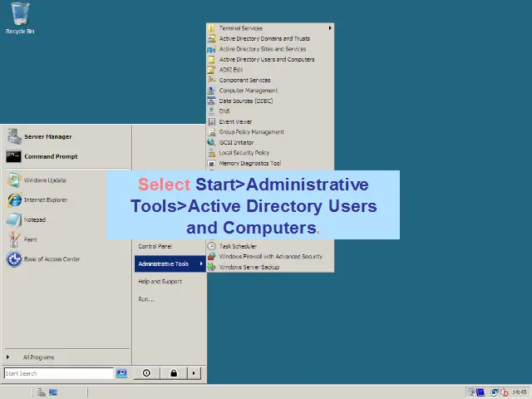Image resolution: width=532 pixels, height=399 pixels.
Task: Click the Show Desktop quick launch icon
Action: (x=53, y=392)
